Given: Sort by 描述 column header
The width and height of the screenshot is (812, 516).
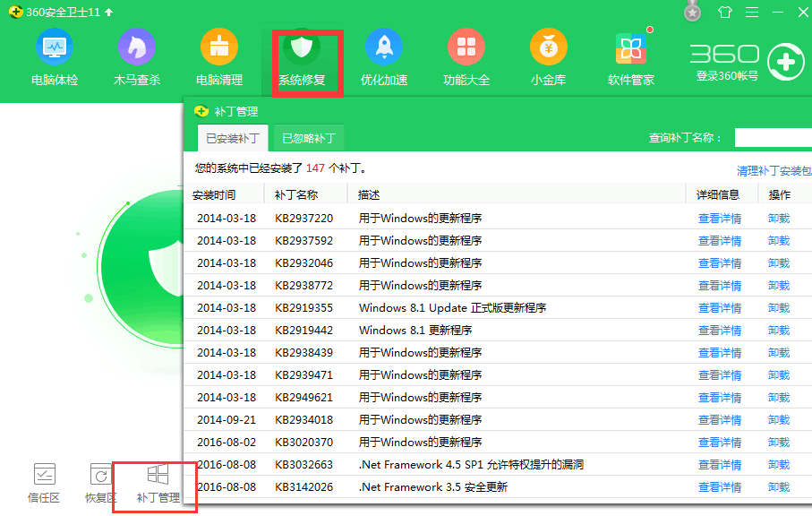Looking at the screenshot, I should 369,194.
